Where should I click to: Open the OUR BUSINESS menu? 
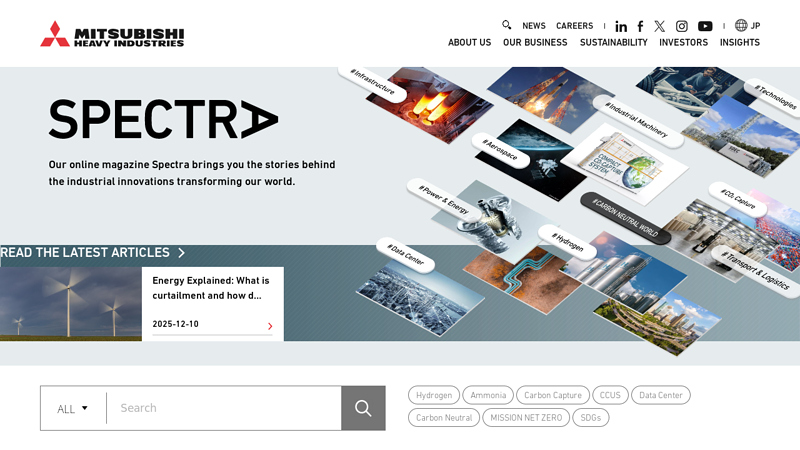click(535, 42)
